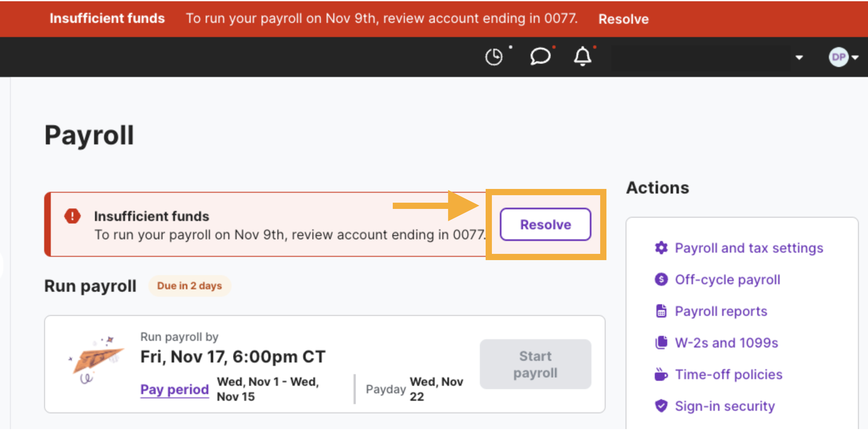Click the Insufficient funds heading in the alert card
The height and width of the screenshot is (432, 868).
[x=152, y=216]
